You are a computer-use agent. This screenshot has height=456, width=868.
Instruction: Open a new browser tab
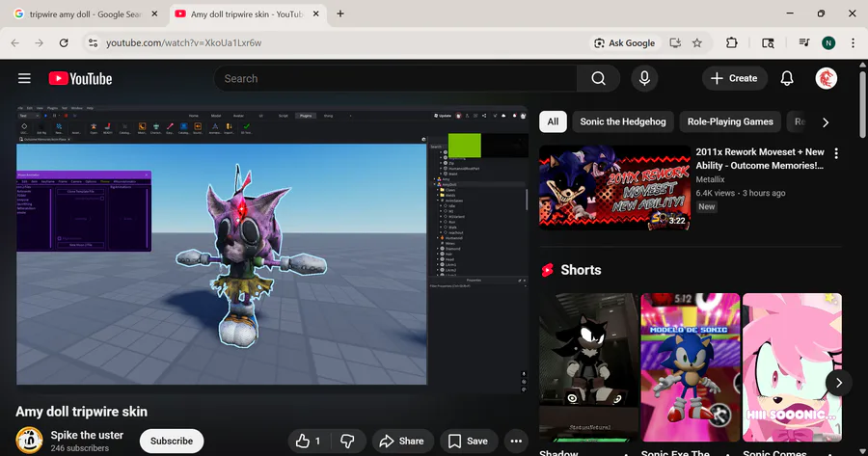tap(340, 13)
